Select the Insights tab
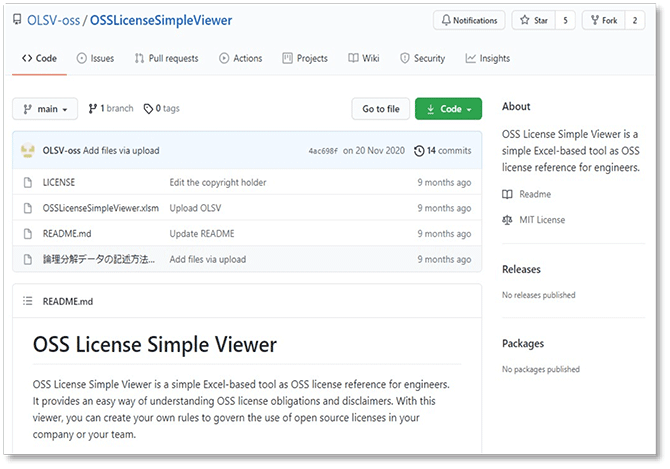Viewport: 670px width, 469px height. (x=487, y=59)
